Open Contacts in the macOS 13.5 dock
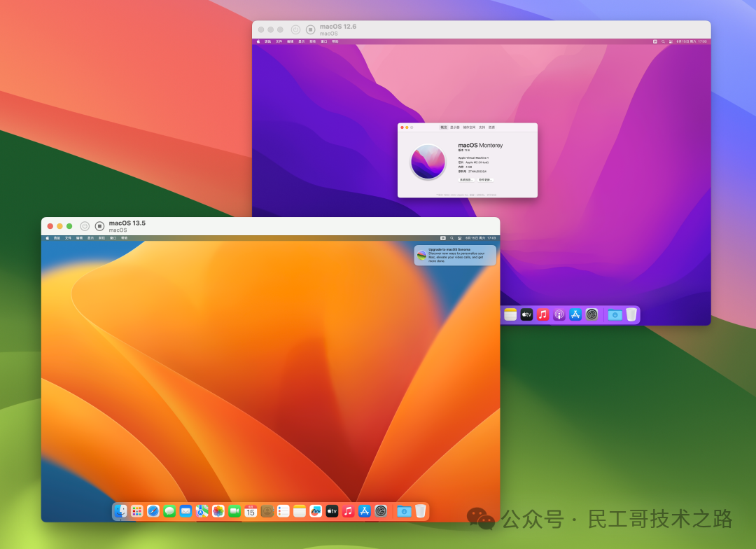 tap(267, 511)
